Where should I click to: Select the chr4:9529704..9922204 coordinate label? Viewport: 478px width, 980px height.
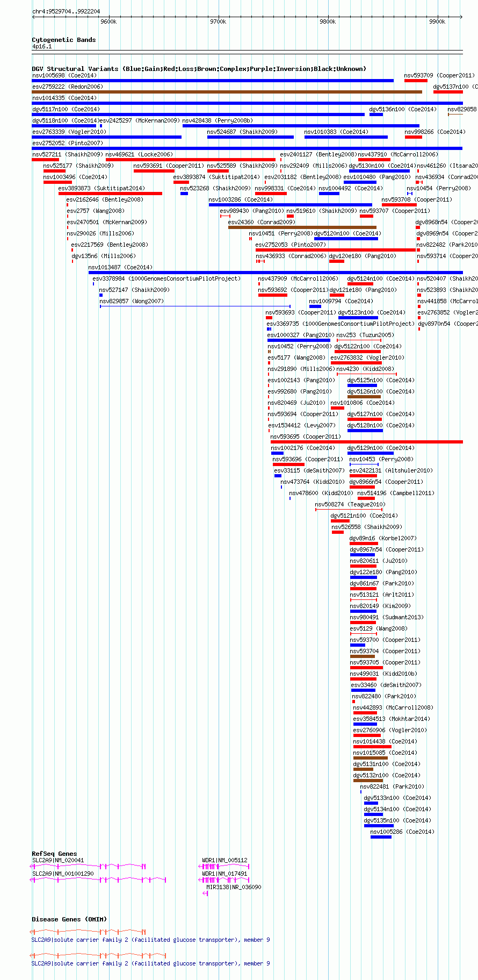(x=66, y=11)
